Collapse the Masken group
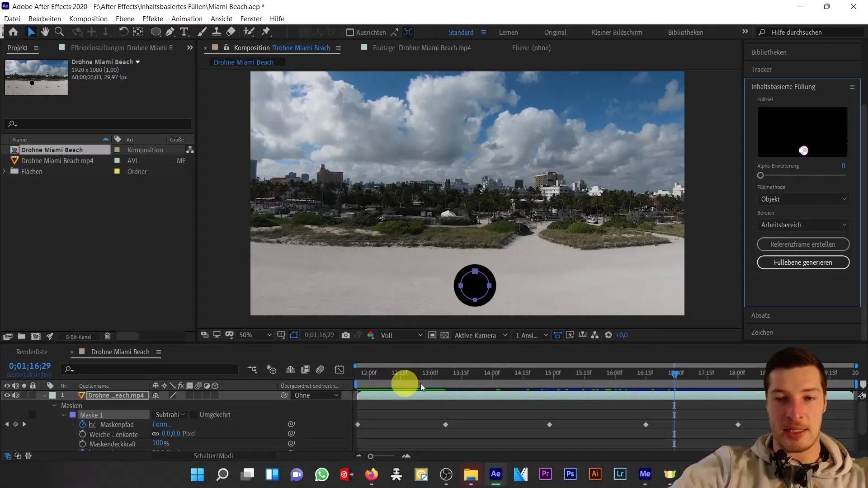Screen dimensions: 868x488 54,406
